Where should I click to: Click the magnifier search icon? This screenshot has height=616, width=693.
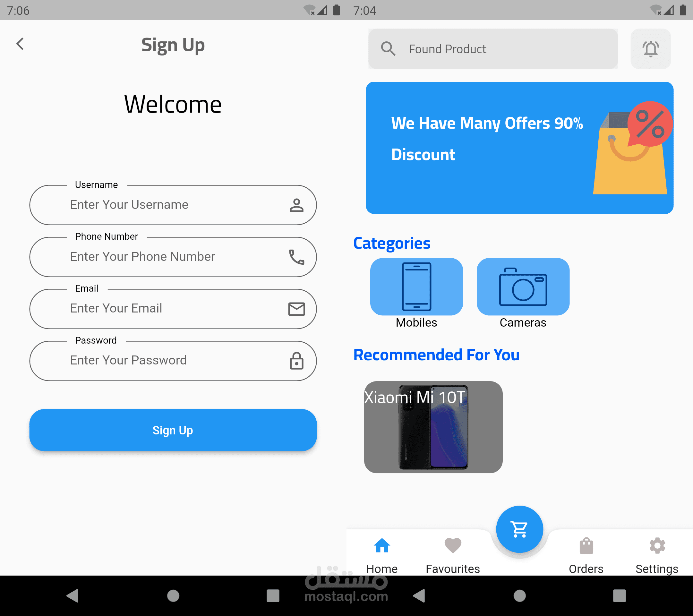click(x=388, y=49)
